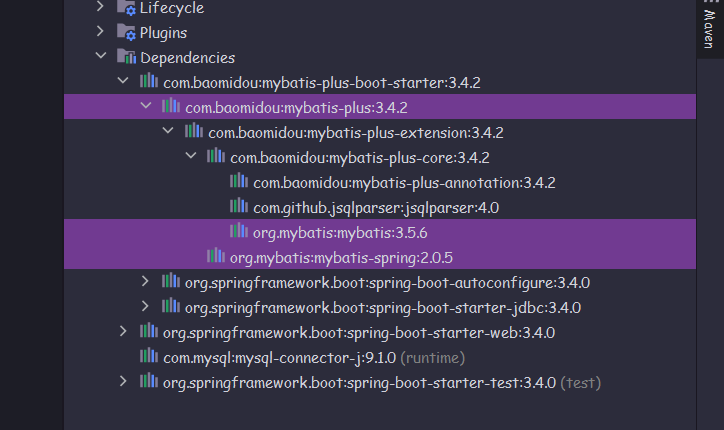The height and width of the screenshot is (430, 724).
Task: Expand the Plugins node
Action: click(x=100, y=32)
